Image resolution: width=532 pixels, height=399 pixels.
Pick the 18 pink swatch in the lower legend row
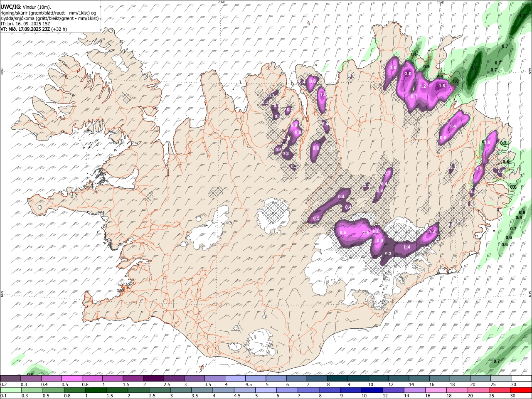pyautogui.click(x=457, y=390)
